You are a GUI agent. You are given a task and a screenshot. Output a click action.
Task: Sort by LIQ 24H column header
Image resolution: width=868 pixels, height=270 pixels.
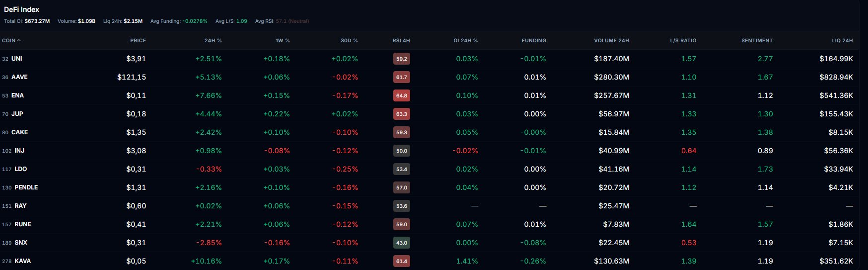coord(842,40)
